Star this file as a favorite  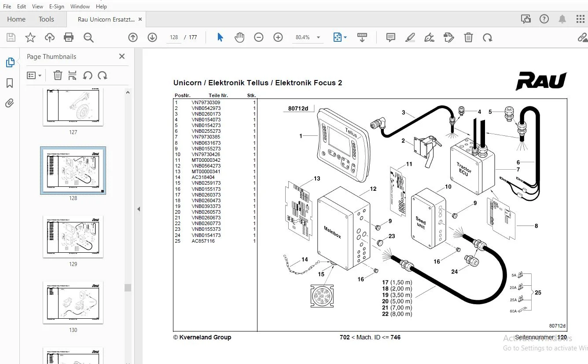click(x=30, y=37)
